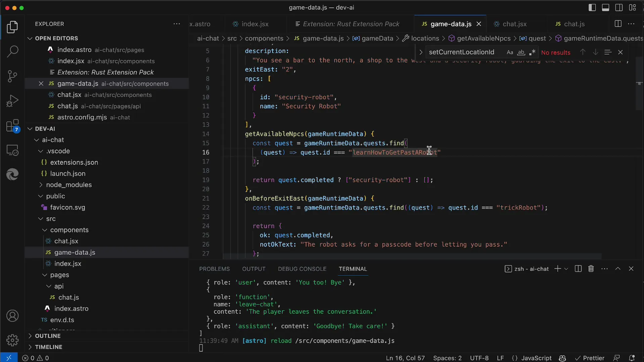Click Spaces: 2 indentation in status bar
This screenshot has height=362, width=644.
click(x=447, y=358)
